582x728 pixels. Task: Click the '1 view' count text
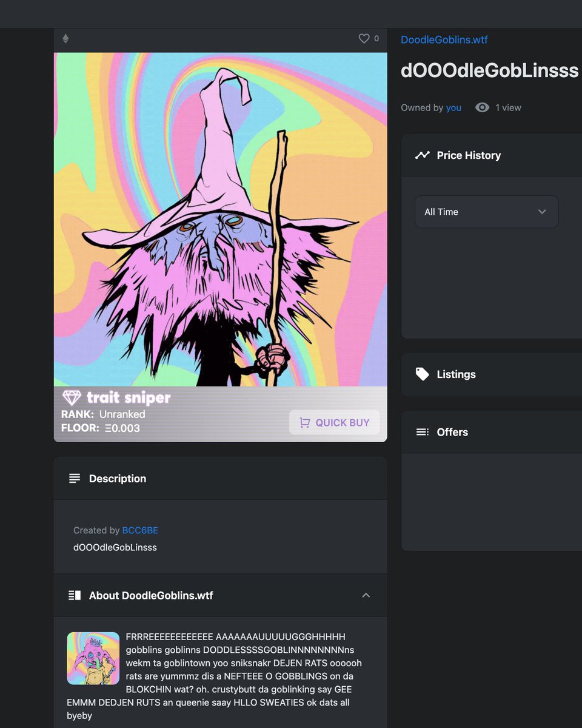pyautogui.click(x=508, y=108)
